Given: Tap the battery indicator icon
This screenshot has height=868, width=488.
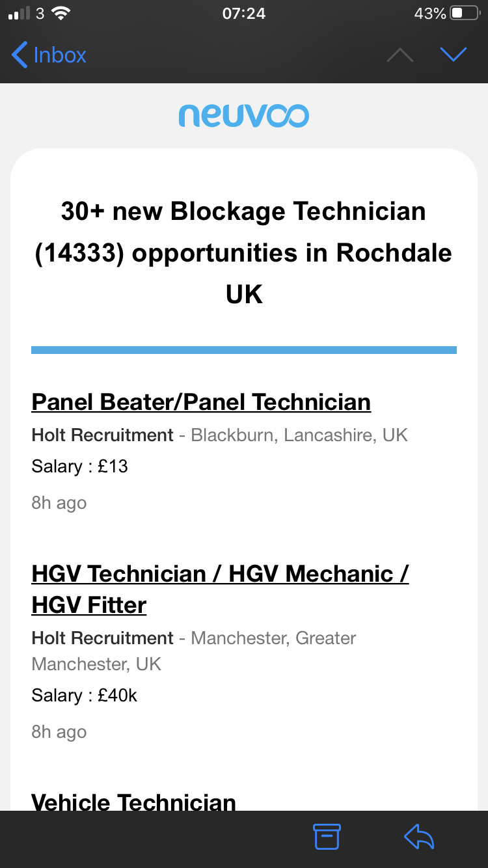Looking at the screenshot, I should (x=465, y=14).
